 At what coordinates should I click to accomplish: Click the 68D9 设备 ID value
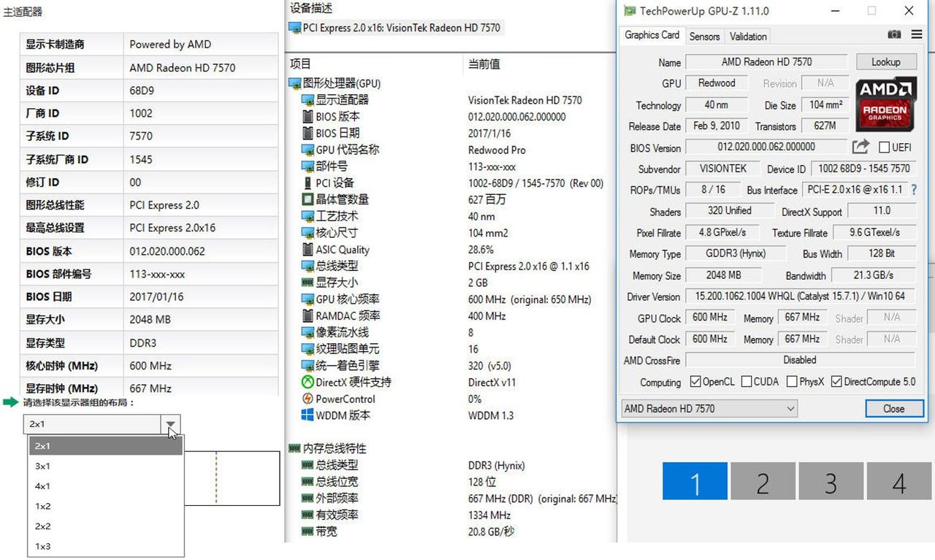[142, 91]
